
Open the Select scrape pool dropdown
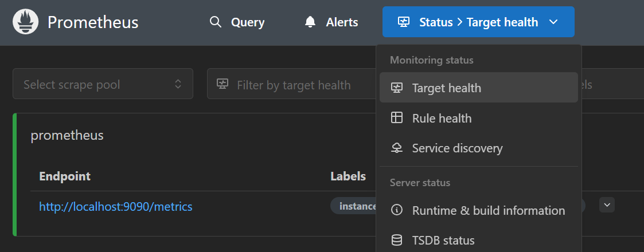click(x=103, y=84)
